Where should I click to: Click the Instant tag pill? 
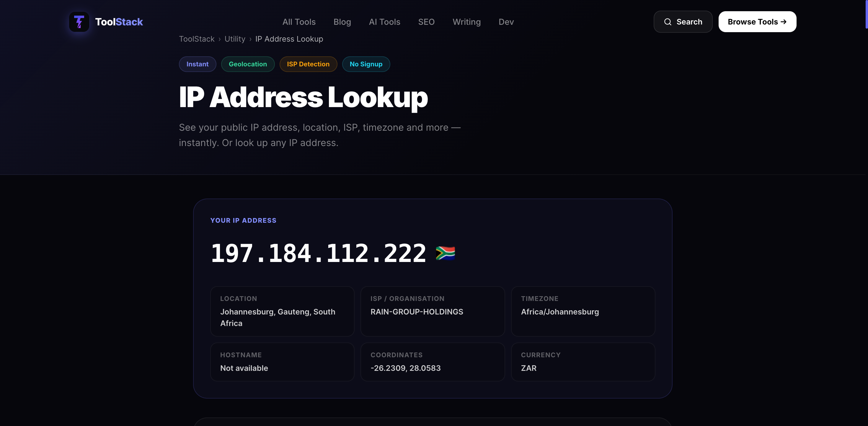pos(198,64)
